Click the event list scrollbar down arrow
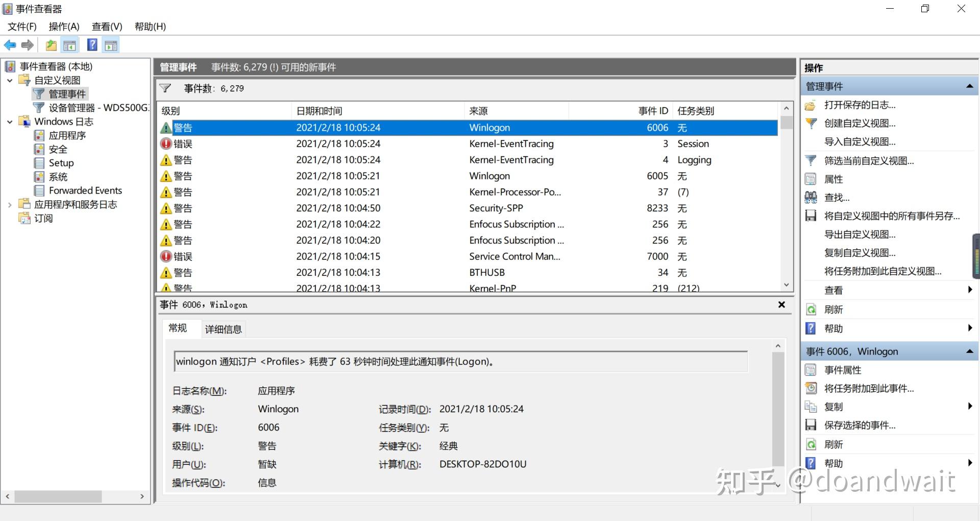The height and width of the screenshot is (521, 980). coord(786,285)
